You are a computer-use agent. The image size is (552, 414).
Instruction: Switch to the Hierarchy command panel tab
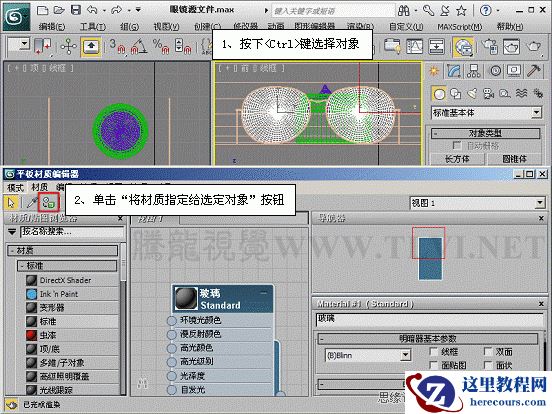click(x=473, y=71)
